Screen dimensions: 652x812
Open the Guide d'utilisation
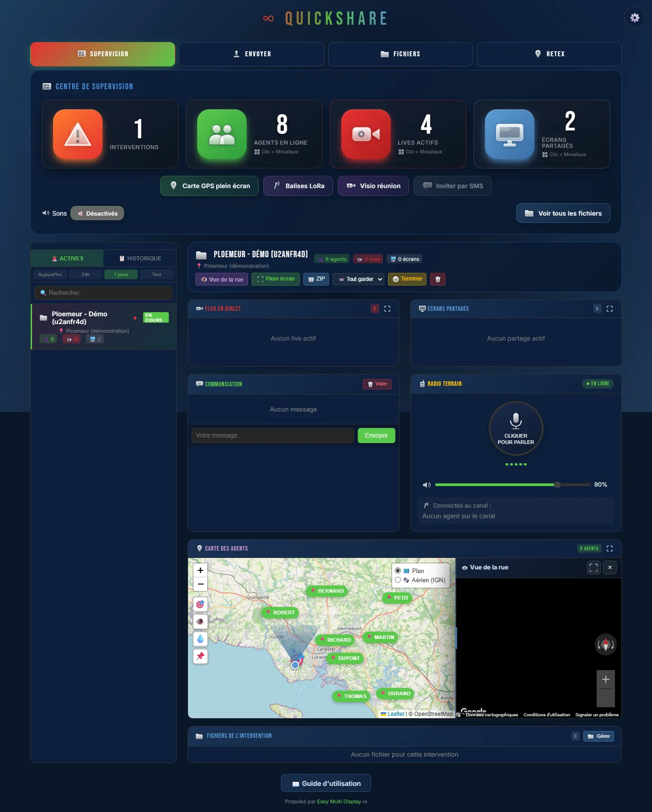326,783
